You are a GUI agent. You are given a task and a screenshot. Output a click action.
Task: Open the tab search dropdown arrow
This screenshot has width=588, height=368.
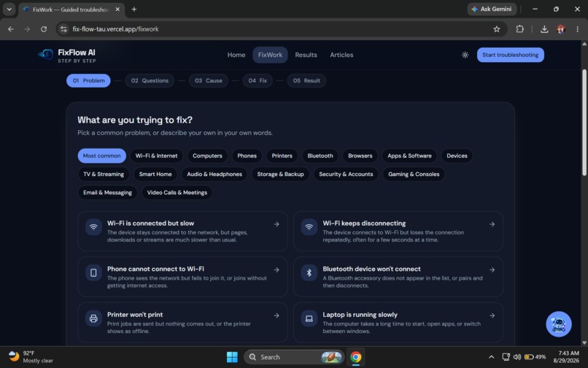pyautogui.click(x=9, y=9)
